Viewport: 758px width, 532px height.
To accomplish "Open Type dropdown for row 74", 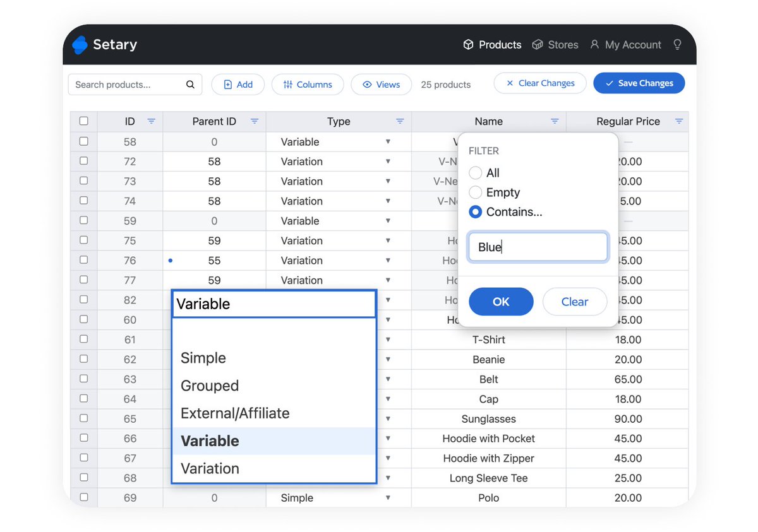I will 388,201.
